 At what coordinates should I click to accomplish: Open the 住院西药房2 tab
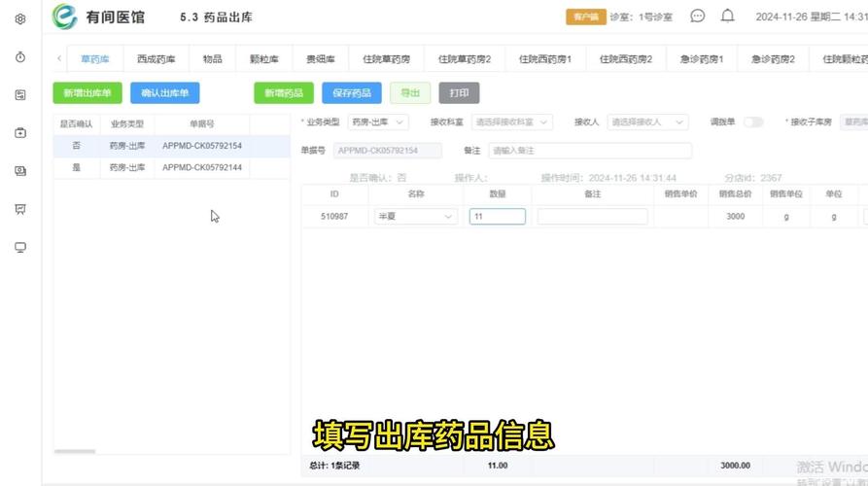(x=626, y=58)
